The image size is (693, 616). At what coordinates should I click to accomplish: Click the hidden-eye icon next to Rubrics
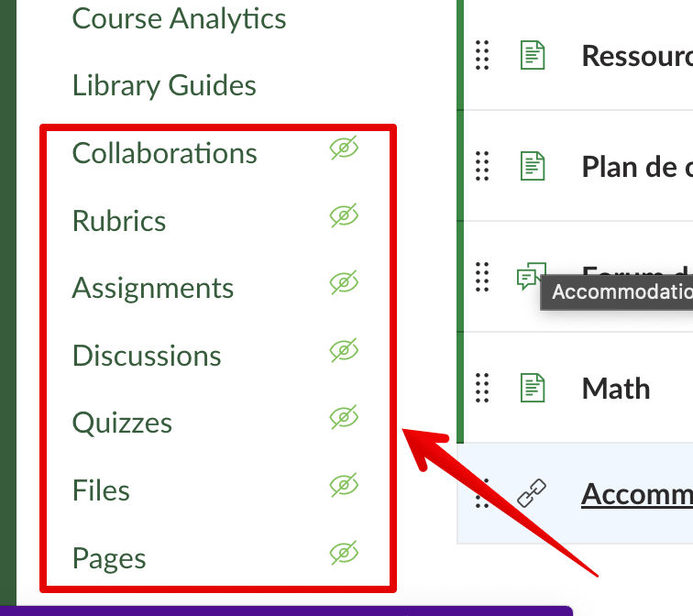pyautogui.click(x=344, y=216)
